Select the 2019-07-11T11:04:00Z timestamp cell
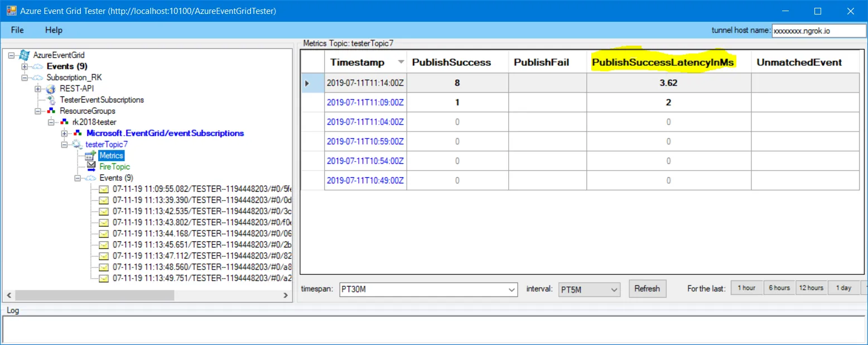868x345 pixels. [x=365, y=122]
